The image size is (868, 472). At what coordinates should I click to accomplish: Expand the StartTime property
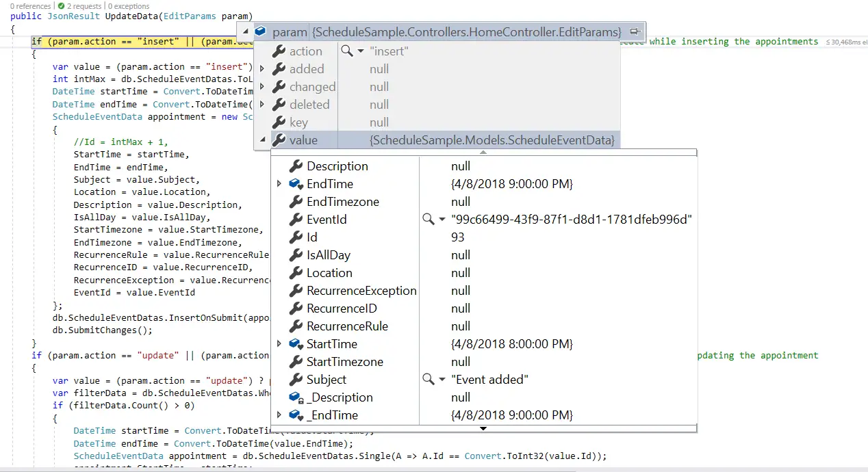point(279,344)
